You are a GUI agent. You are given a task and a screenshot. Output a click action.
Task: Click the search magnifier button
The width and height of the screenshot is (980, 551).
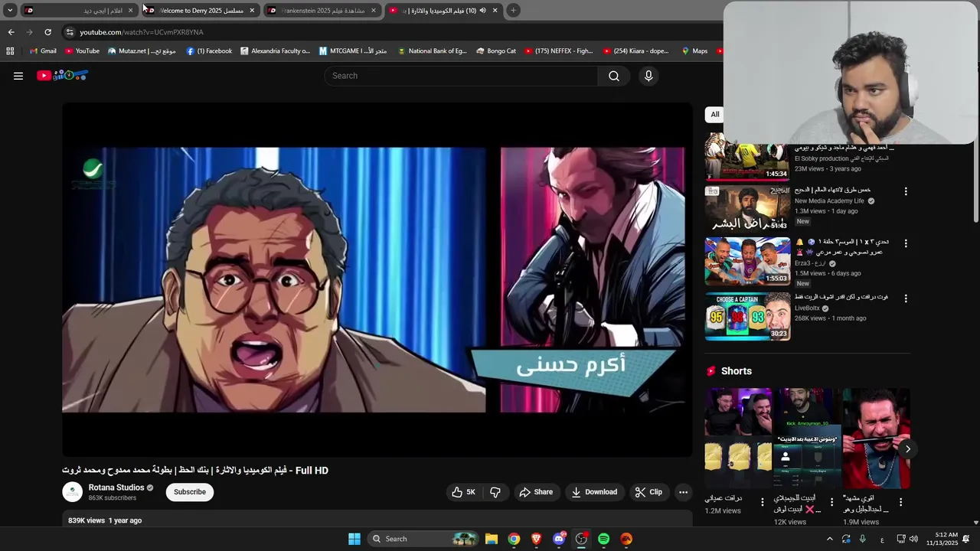[x=614, y=76]
